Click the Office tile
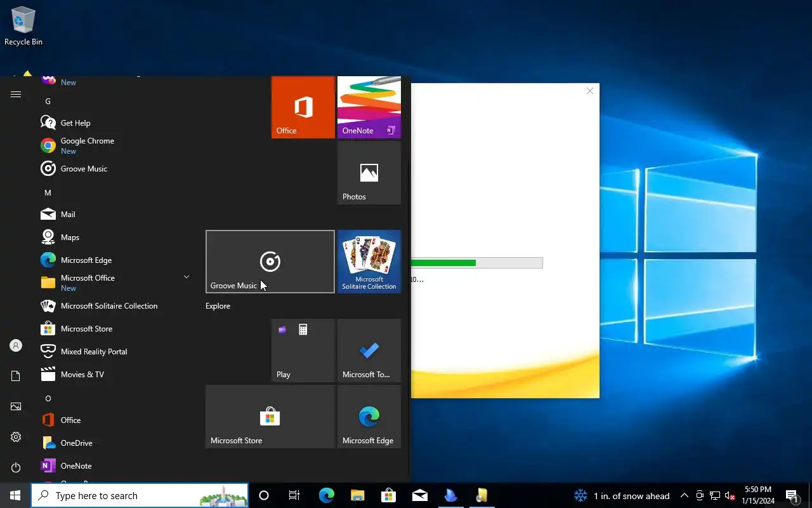This screenshot has height=508, width=812. click(x=303, y=107)
